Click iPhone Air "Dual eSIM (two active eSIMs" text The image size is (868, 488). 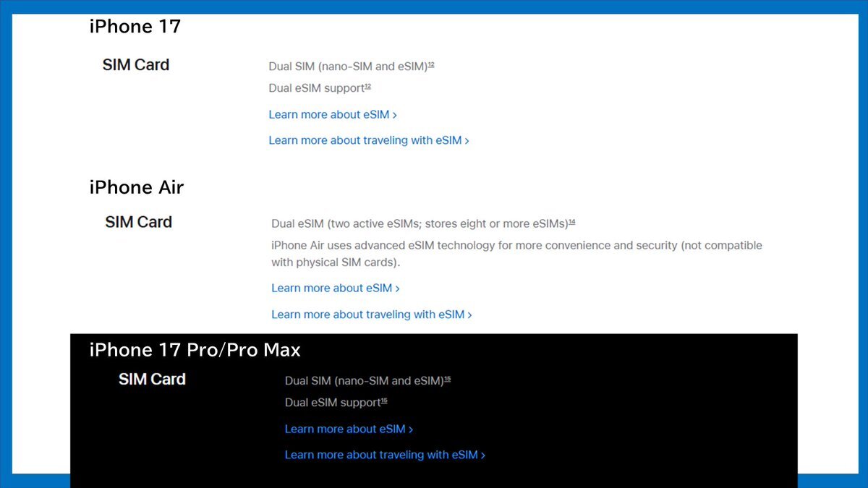pos(419,223)
